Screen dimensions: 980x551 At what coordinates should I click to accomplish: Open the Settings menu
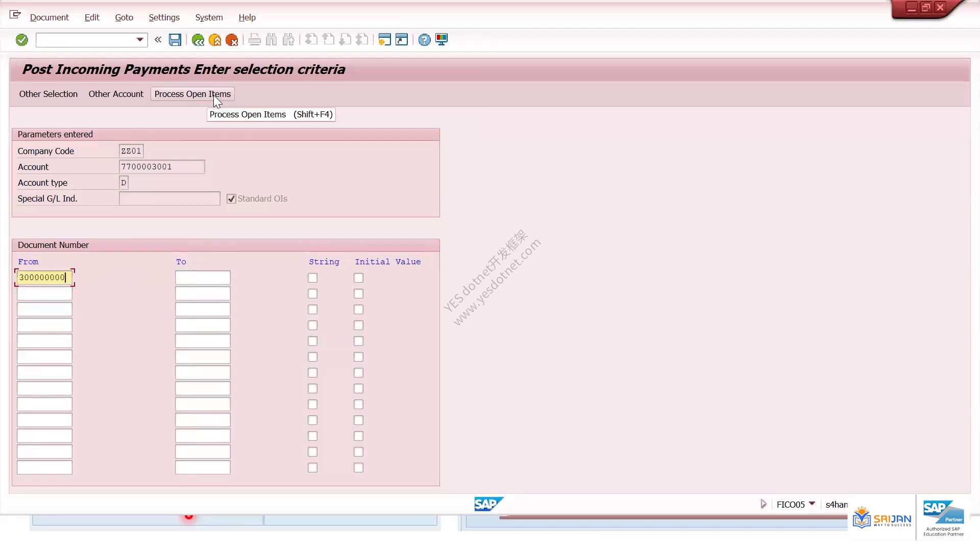[x=164, y=17]
